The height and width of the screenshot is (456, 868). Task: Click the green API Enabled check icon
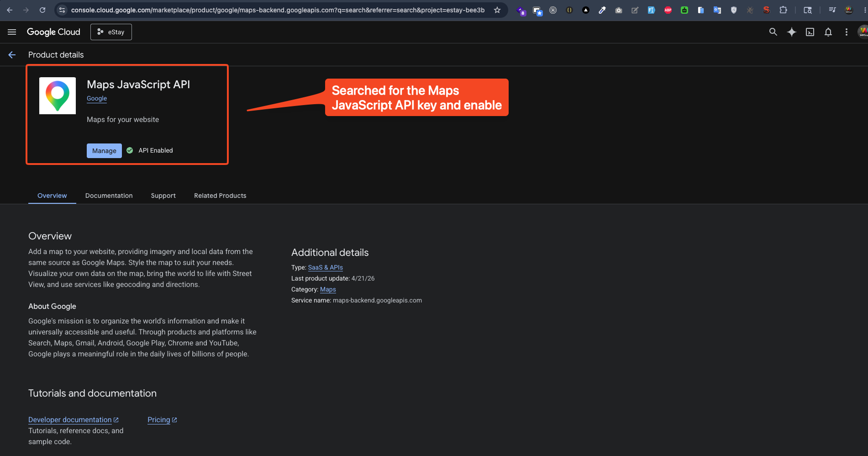[130, 150]
